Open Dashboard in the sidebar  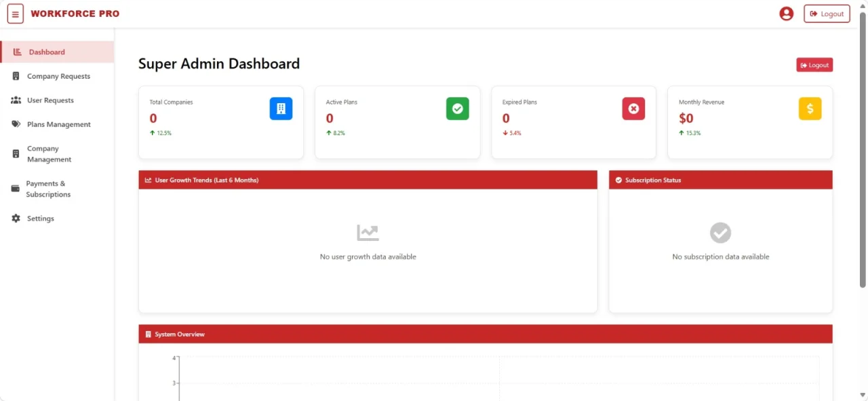[x=58, y=52]
